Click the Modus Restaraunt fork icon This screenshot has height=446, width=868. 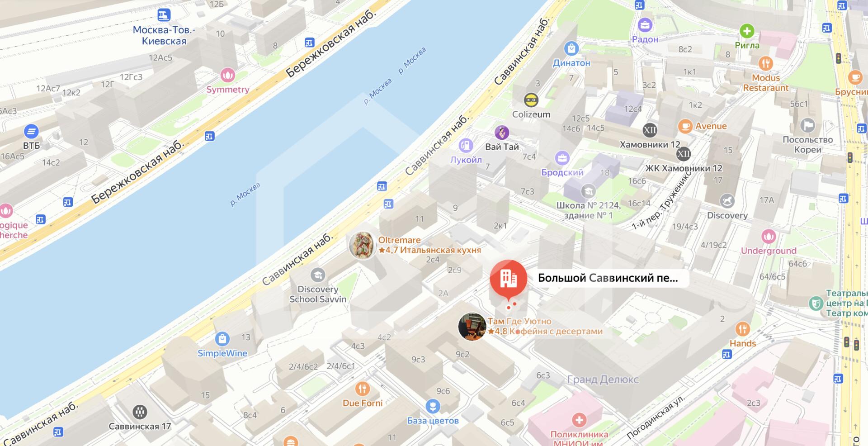pos(765,63)
